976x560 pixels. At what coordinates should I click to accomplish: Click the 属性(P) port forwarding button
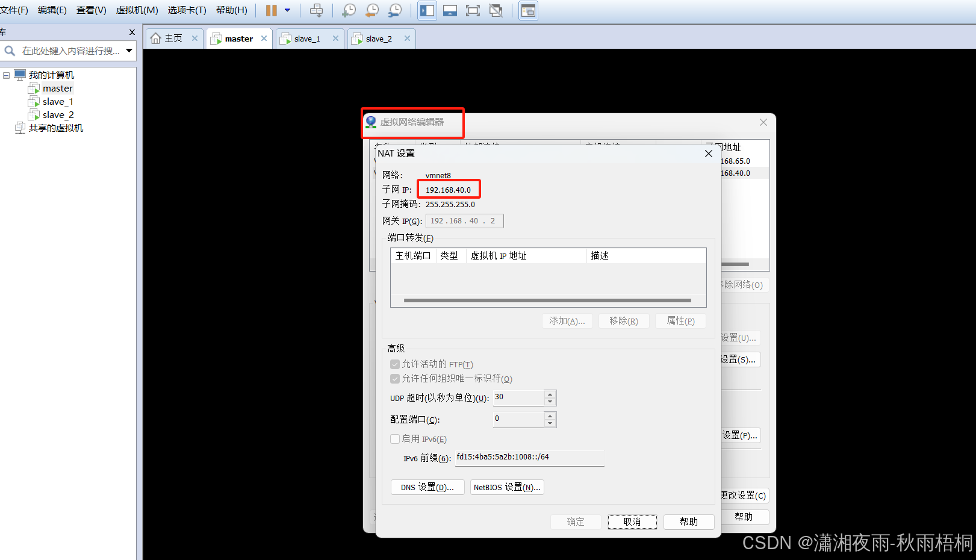(680, 321)
